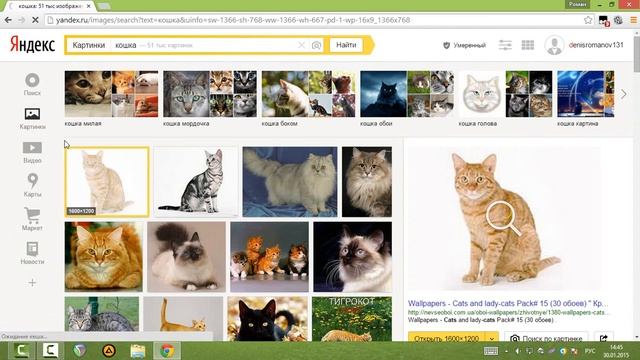
Task: Open Новости in the left sidebar
Action: pyautogui.click(x=32, y=253)
